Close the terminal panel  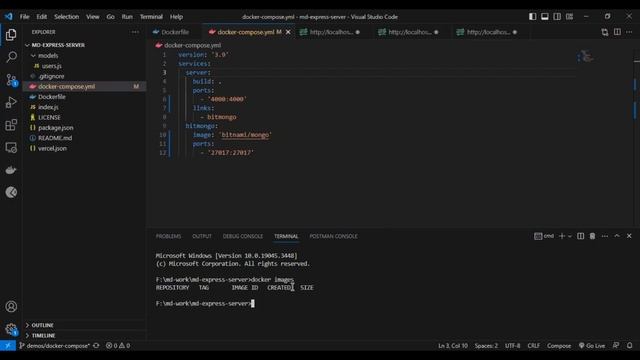[629, 236]
